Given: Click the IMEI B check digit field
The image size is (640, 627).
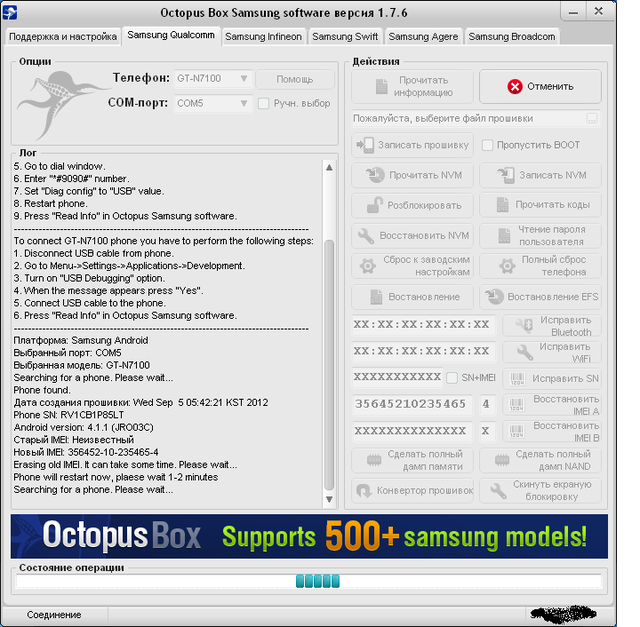Looking at the screenshot, I should coord(486,431).
